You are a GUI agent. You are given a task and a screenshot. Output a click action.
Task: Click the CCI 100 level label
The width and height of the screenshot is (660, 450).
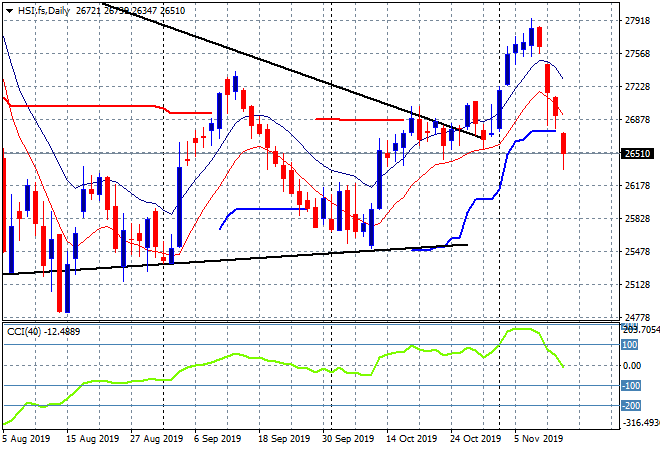point(630,345)
